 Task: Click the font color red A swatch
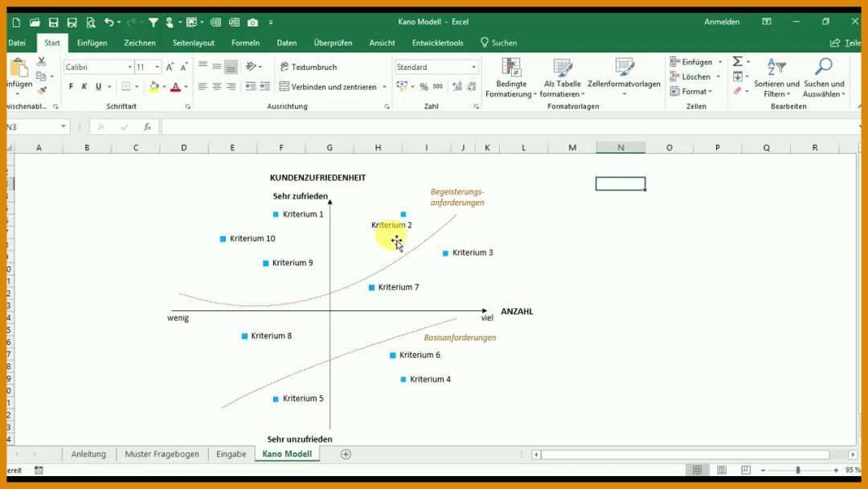(x=175, y=87)
